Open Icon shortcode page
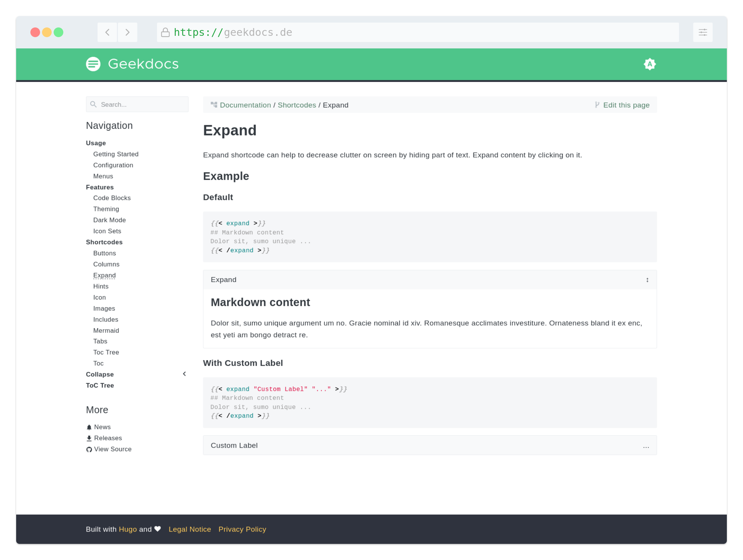 [x=99, y=297]
